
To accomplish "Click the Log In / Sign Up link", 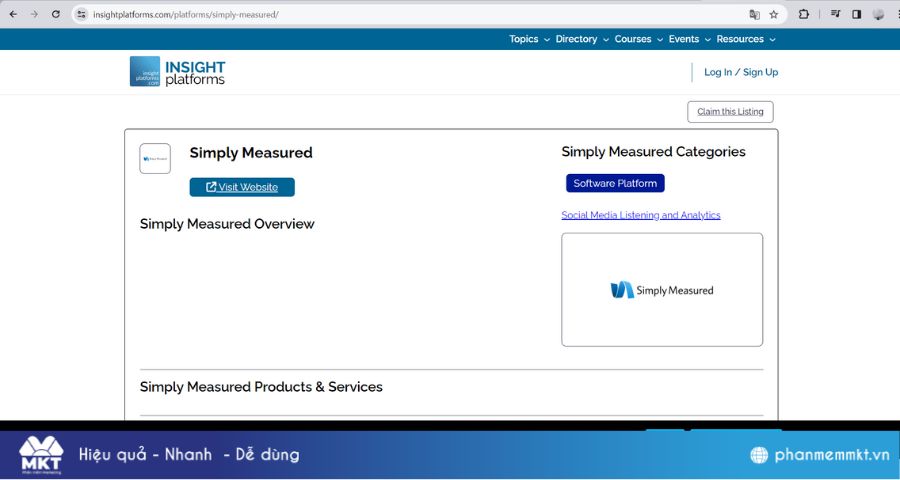I will click(741, 72).
